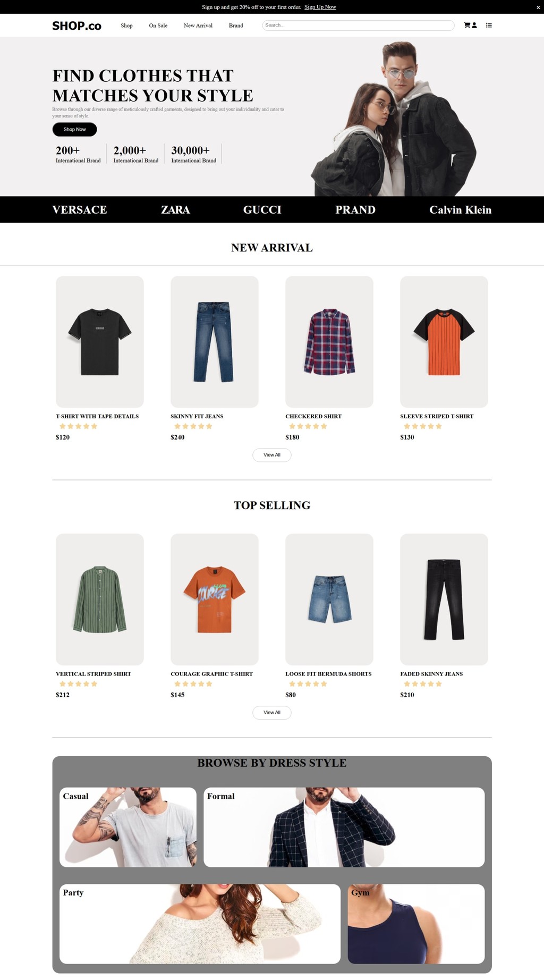
Task: Focus the Search input field
Action: (x=358, y=26)
